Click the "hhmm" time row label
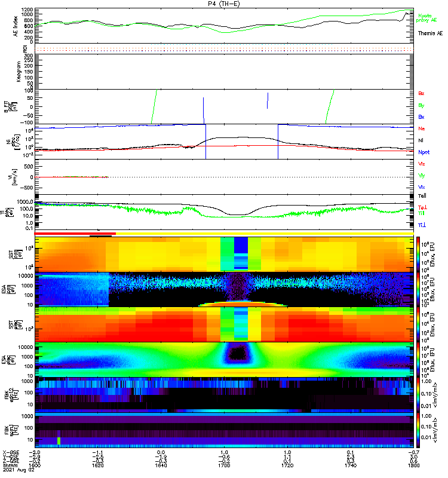Screen dimensions: 448x478 (x=10, y=465)
